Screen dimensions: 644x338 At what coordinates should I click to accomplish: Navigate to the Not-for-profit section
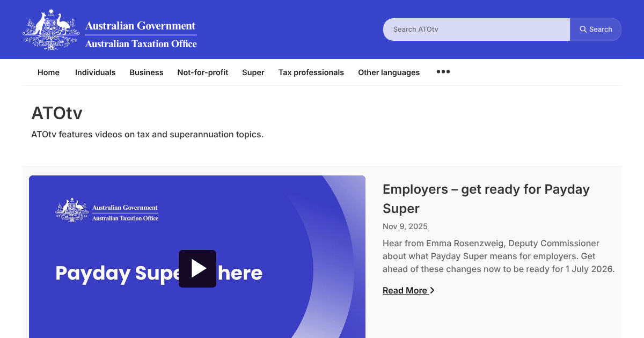pos(203,72)
